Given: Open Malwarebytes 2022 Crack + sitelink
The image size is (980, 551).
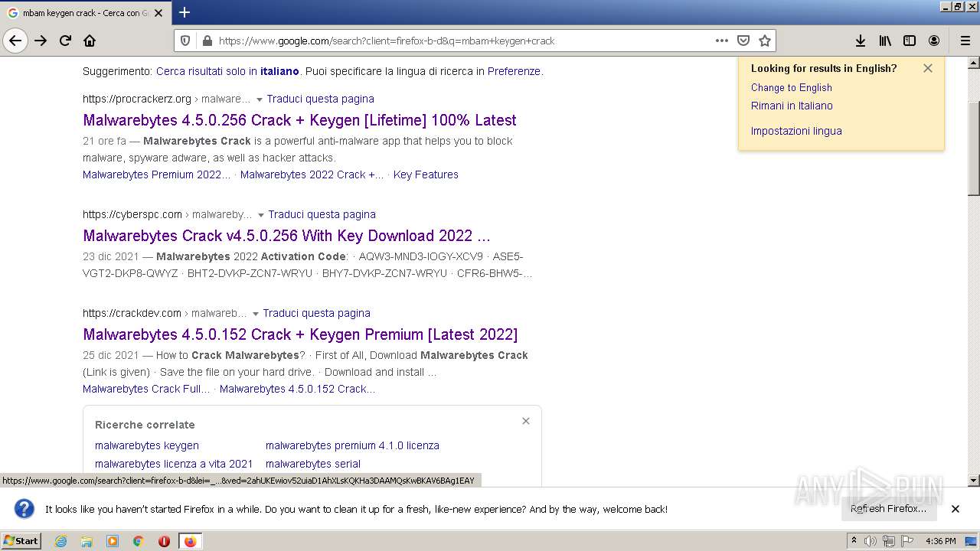Looking at the screenshot, I should click(312, 174).
